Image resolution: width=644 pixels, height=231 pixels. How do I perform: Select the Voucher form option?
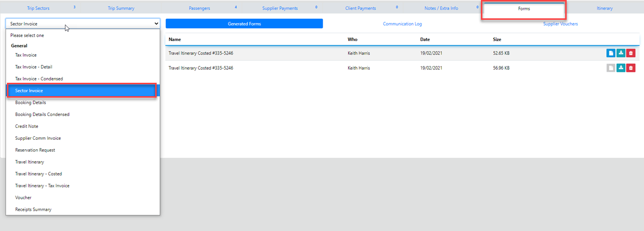[x=23, y=198]
